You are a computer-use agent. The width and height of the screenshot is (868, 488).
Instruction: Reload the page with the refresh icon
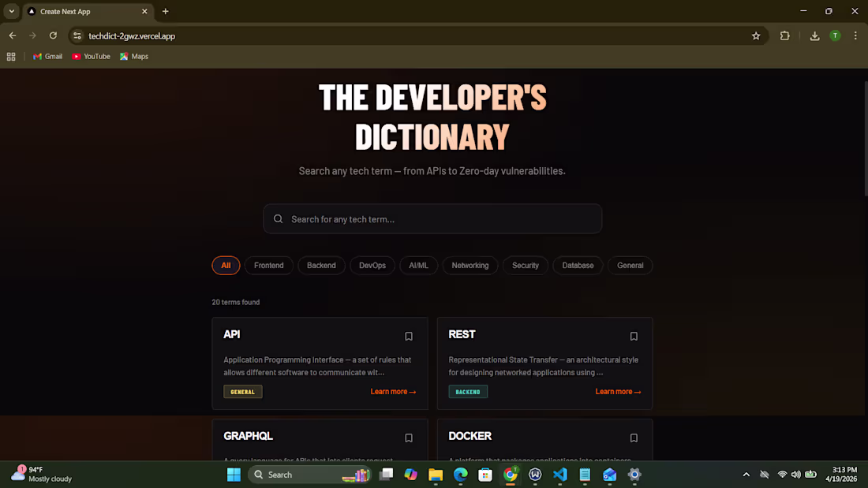point(53,35)
